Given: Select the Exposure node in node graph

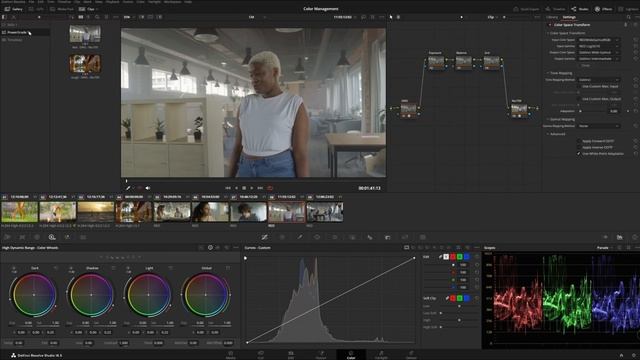Looking at the screenshot, I should [x=436, y=62].
